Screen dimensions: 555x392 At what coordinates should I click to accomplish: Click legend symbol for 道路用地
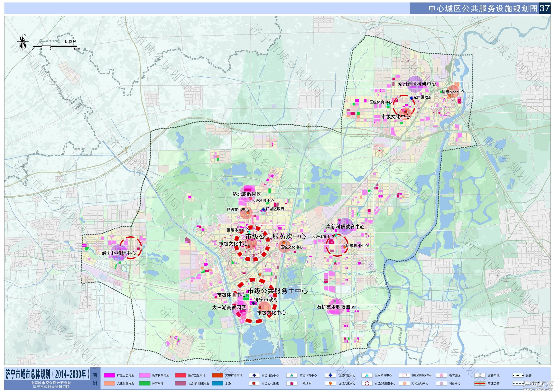480,375
